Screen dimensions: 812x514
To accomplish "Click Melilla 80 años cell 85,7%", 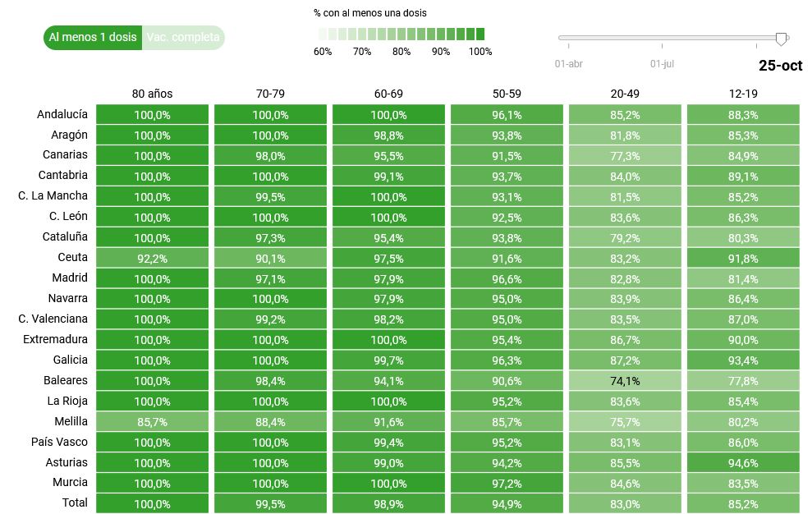I will [152, 422].
